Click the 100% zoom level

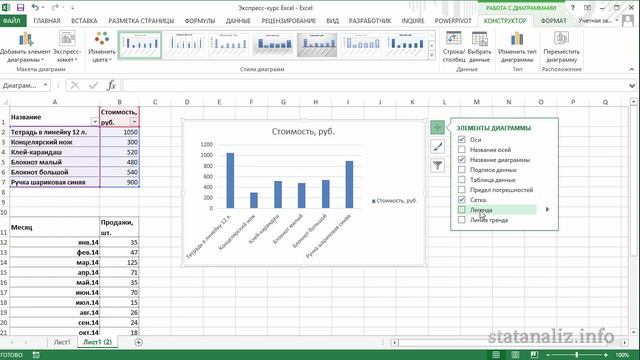622,355
